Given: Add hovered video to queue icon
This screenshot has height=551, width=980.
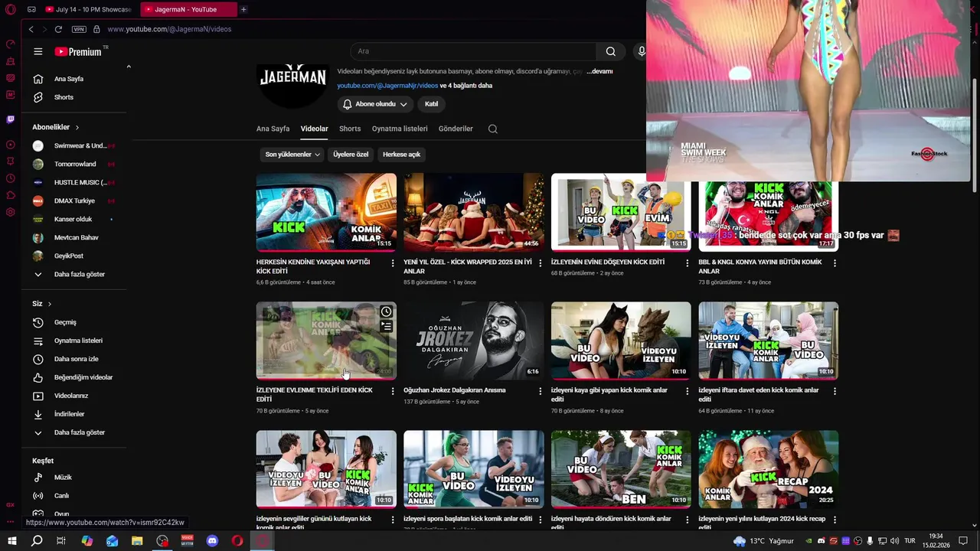Looking at the screenshot, I should (386, 327).
